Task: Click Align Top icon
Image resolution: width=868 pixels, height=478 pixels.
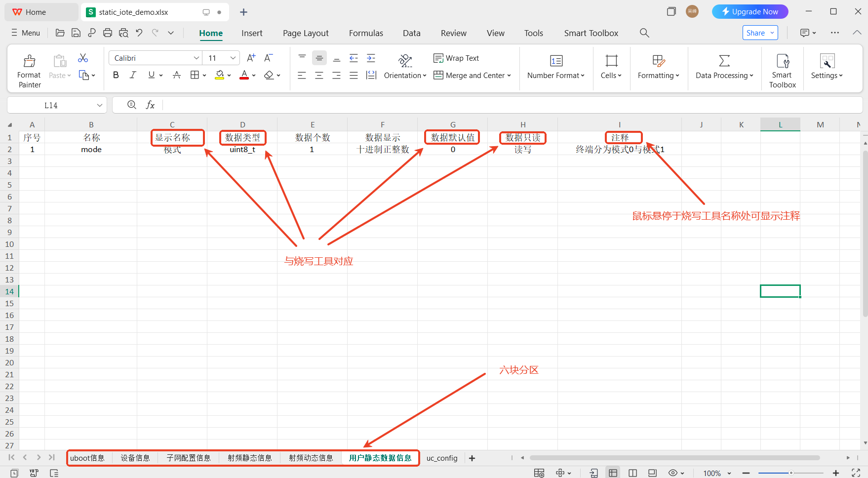Action: coord(302,58)
